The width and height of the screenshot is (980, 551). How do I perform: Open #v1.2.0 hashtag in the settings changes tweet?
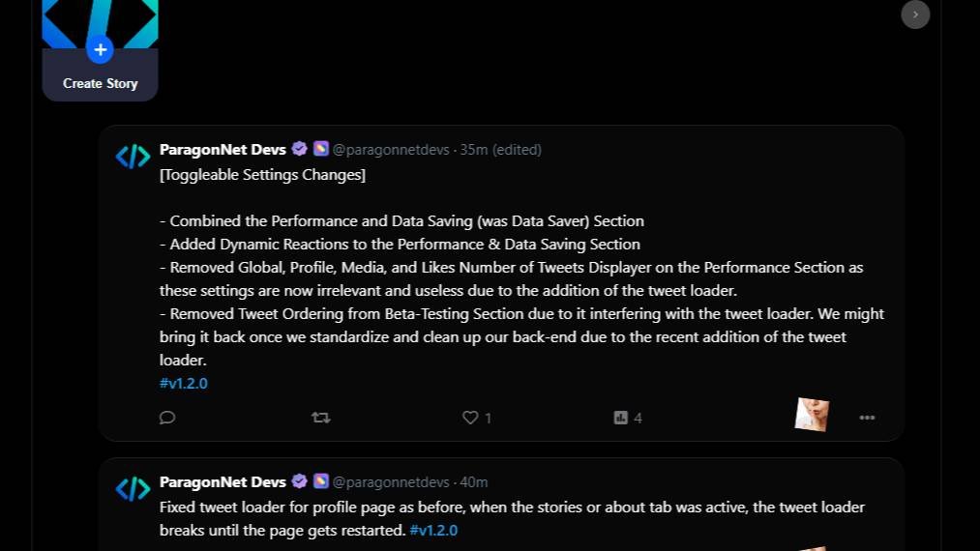184,383
